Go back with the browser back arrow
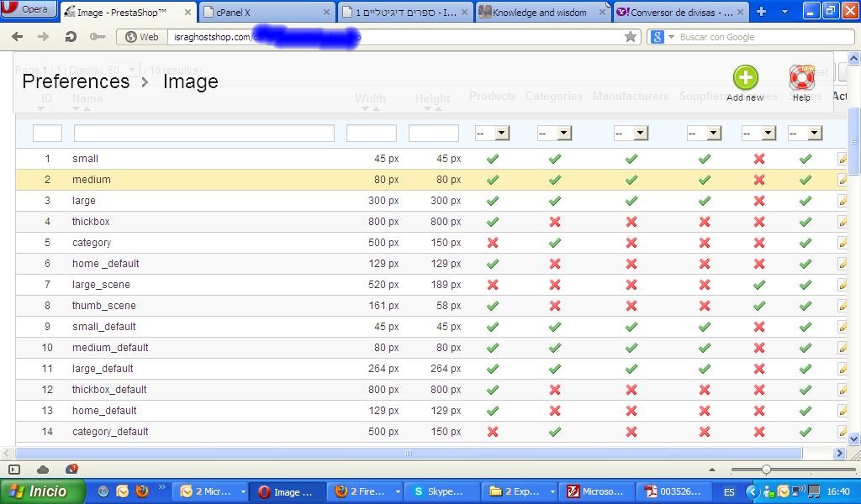Viewport: 861px width, 504px height. (x=18, y=37)
